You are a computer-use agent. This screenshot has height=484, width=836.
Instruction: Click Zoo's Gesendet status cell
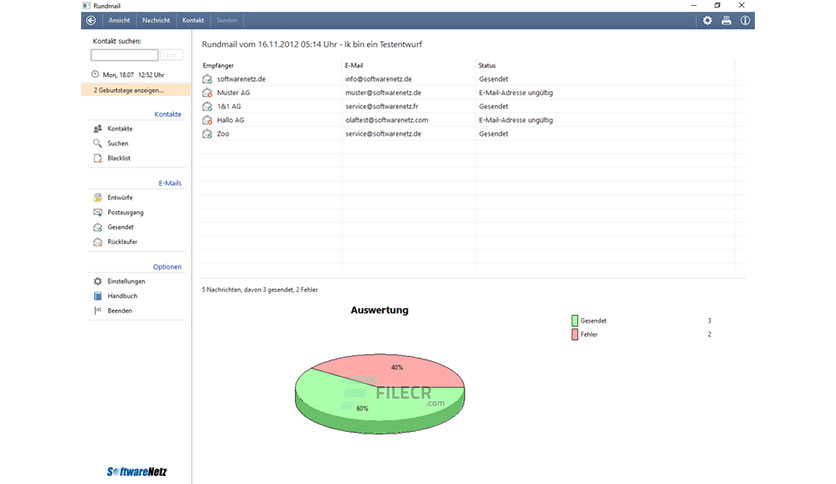pyautogui.click(x=493, y=134)
